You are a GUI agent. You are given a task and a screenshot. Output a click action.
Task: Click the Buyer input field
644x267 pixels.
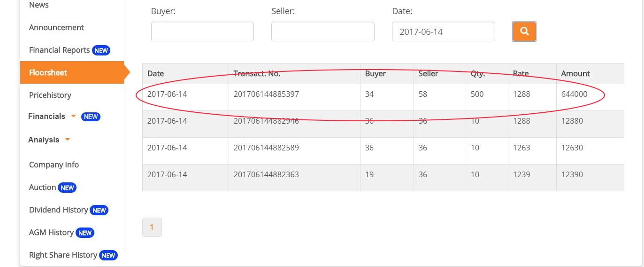(202, 31)
